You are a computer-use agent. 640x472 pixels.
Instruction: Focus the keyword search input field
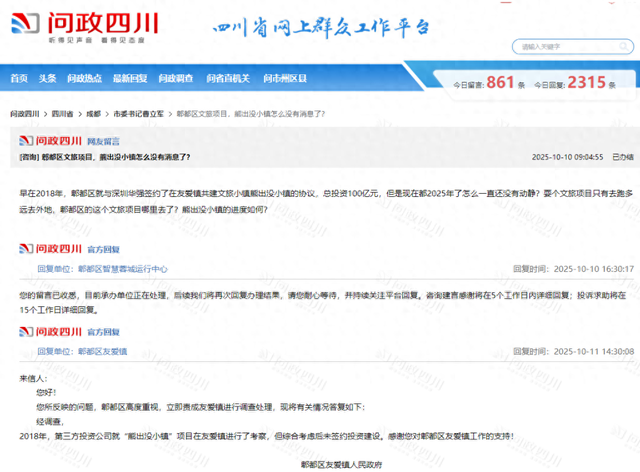573,47
